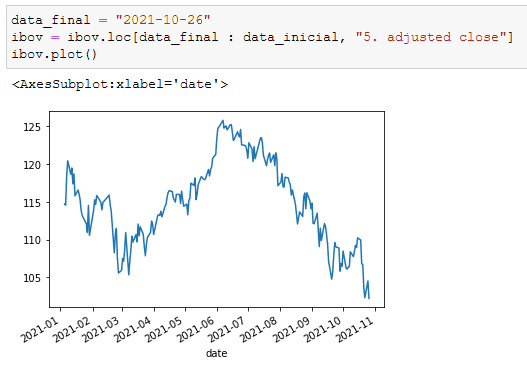Click inside the code cell input area

(267, 37)
